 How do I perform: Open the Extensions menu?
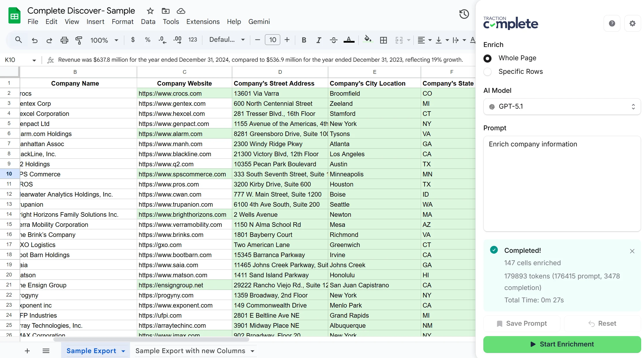pyautogui.click(x=203, y=22)
